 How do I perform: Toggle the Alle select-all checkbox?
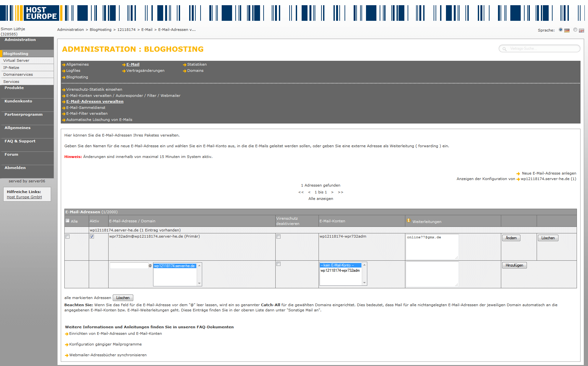click(68, 221)
